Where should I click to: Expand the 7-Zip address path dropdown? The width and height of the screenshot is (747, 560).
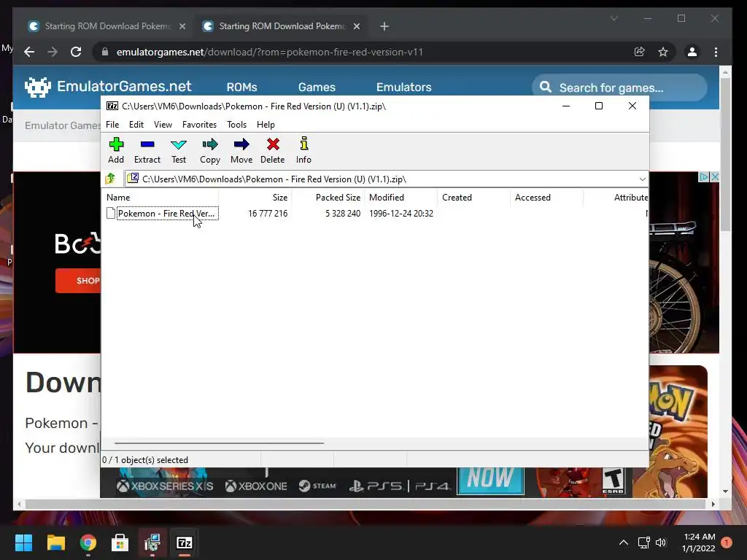click(x=642, y=179)
